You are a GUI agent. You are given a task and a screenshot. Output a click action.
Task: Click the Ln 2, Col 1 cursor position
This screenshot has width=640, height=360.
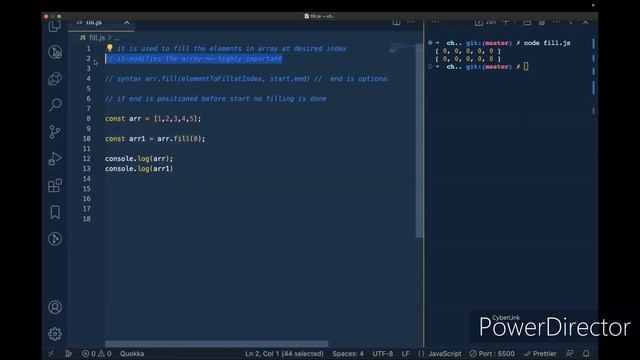(x=284, y=353)
